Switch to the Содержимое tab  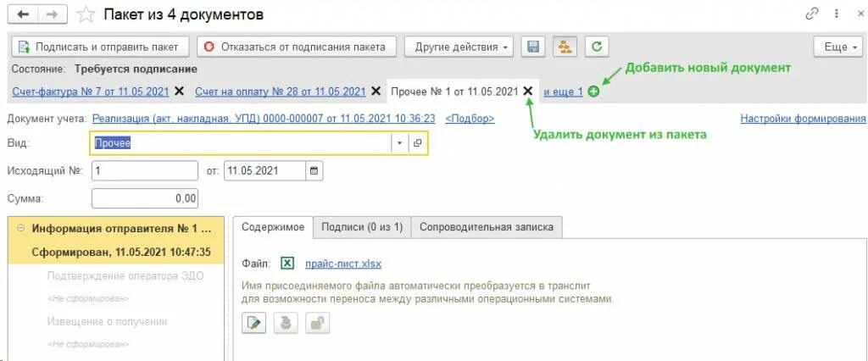(273, 227)
